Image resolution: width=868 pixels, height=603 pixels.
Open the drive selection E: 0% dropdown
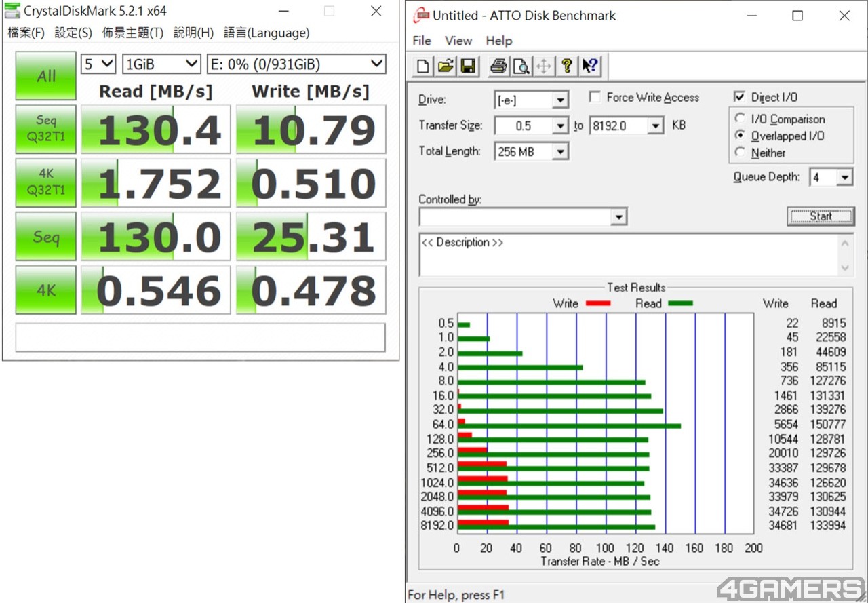[296, 64]
